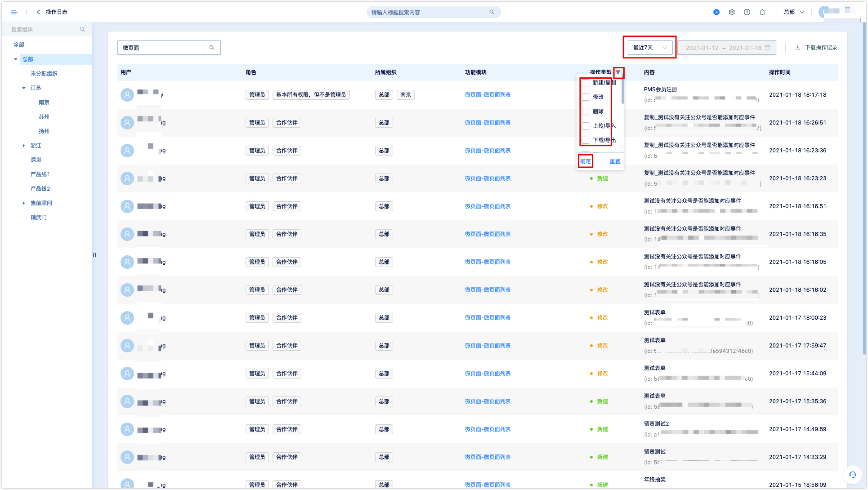The image size is (868, 490).
Task: Select 全部 in organization sidebar
Action: click(19, 45)
